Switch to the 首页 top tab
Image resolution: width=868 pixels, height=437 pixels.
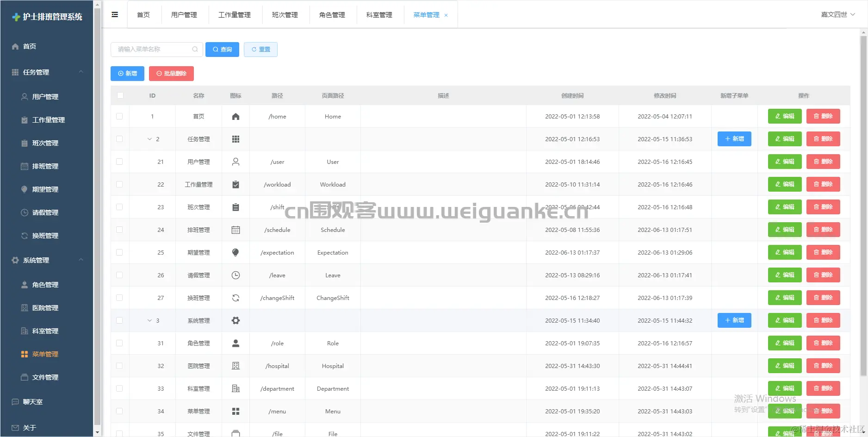pos(143,15)
